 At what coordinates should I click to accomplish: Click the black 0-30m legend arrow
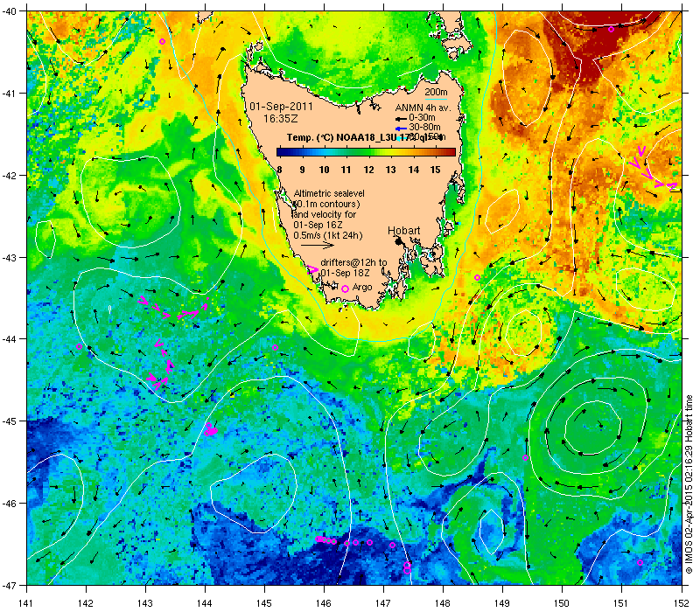point(401,119)
